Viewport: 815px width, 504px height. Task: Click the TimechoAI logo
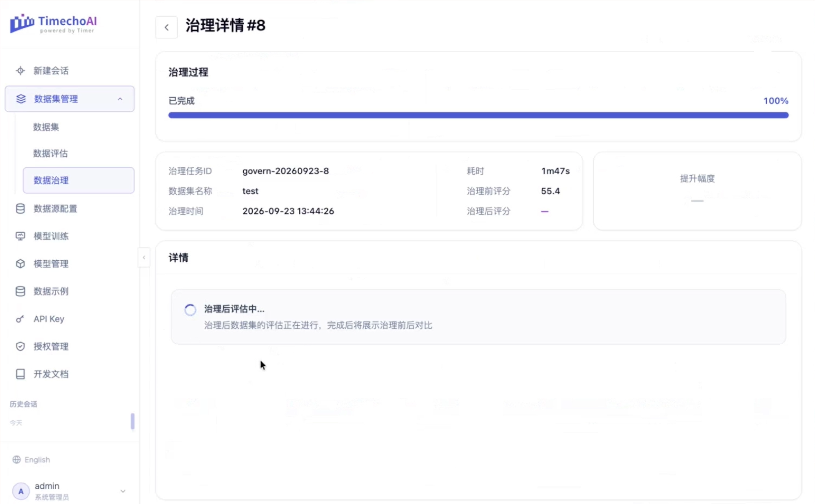53,23
